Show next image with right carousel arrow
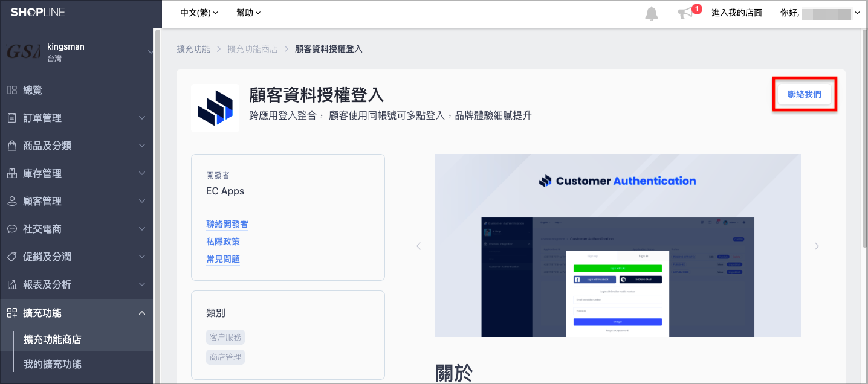 [817, 246]
